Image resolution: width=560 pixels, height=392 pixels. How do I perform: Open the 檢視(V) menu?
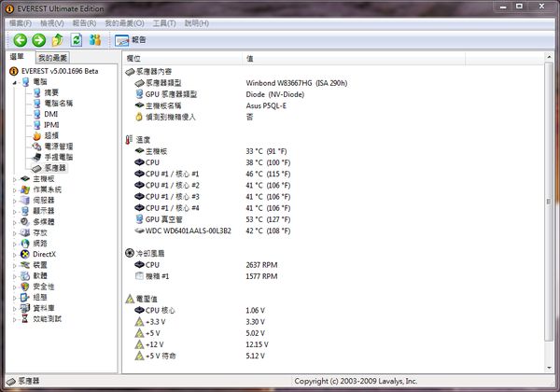[x=52, y=23]
